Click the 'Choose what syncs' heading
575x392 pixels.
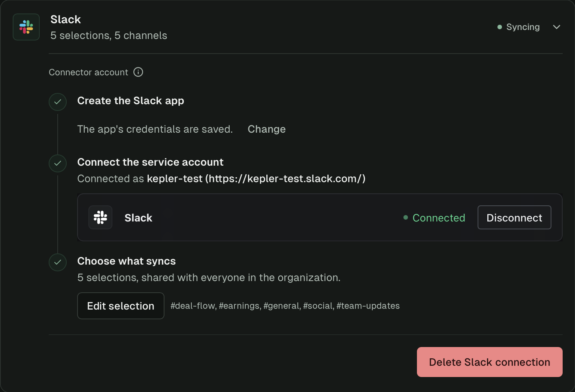126,261
